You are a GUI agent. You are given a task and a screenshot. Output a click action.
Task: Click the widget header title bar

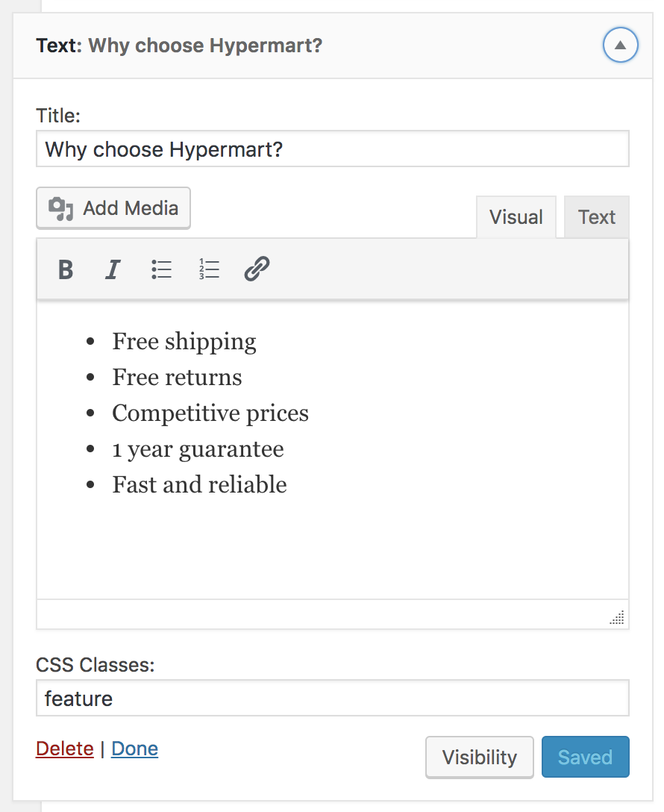tap(332, 46)
